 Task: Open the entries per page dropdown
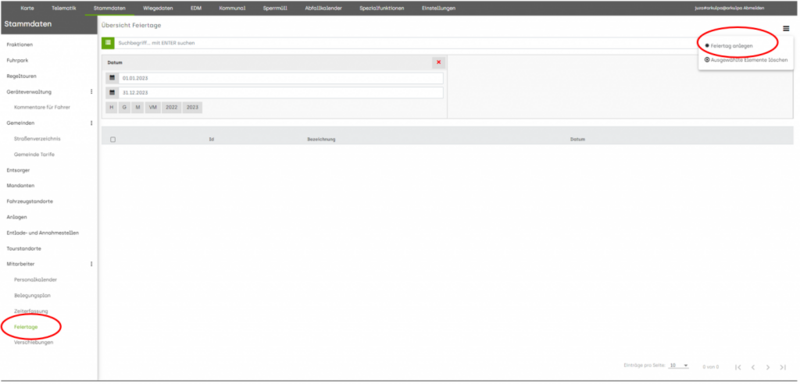(x=679, y=366)
